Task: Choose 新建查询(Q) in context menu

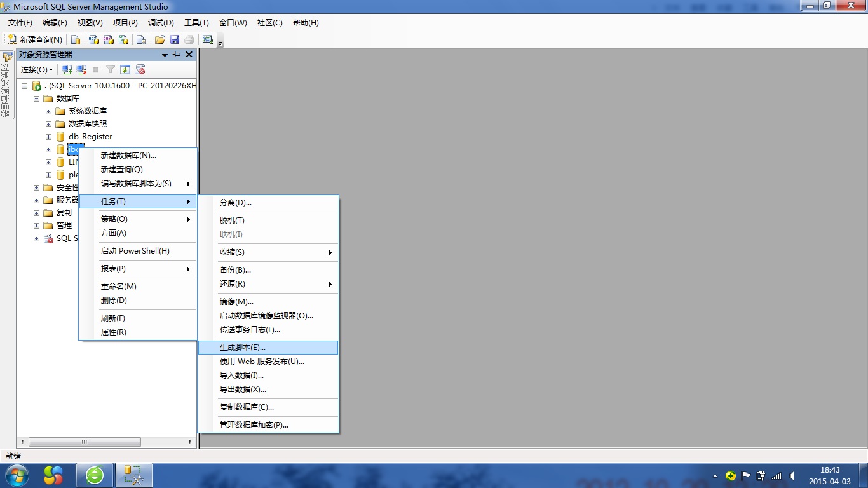Action: point(138,170)
